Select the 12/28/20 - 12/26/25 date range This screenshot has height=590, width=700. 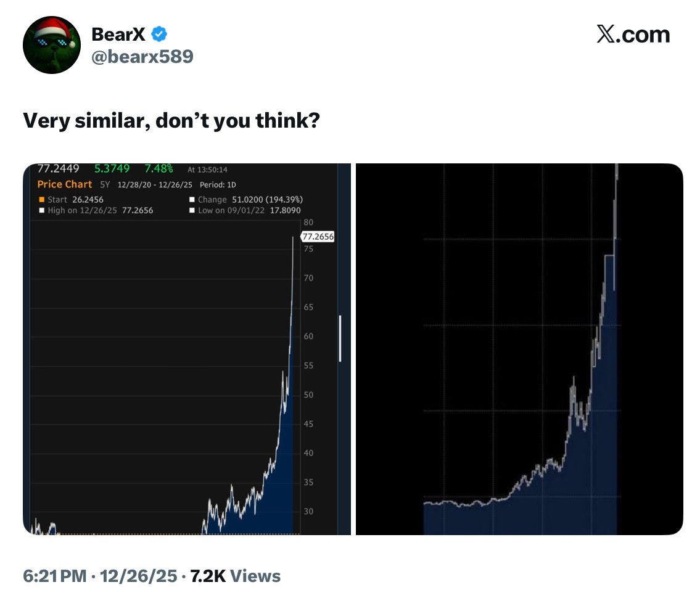click(155, 185)
